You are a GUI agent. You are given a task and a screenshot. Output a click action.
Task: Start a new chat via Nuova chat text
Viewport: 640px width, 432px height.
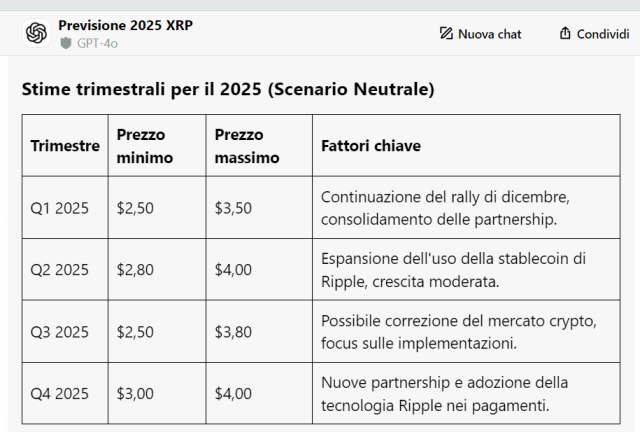click(x=489, y=34)
